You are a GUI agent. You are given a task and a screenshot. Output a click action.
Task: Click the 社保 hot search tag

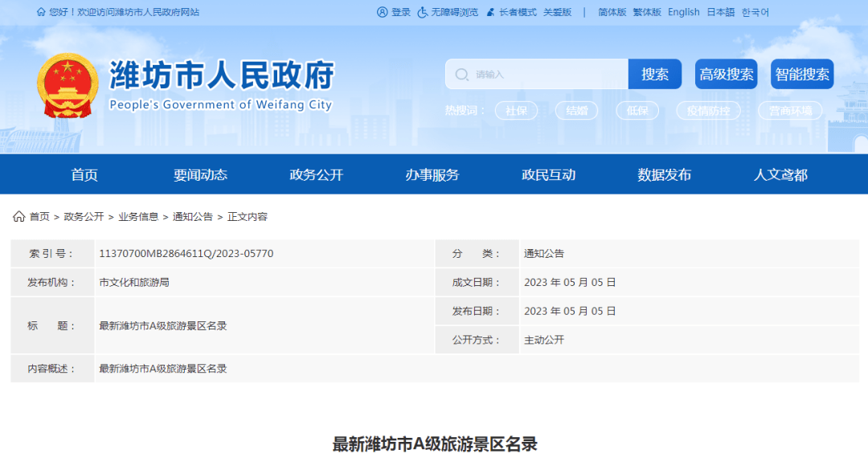tap(516, 111)
